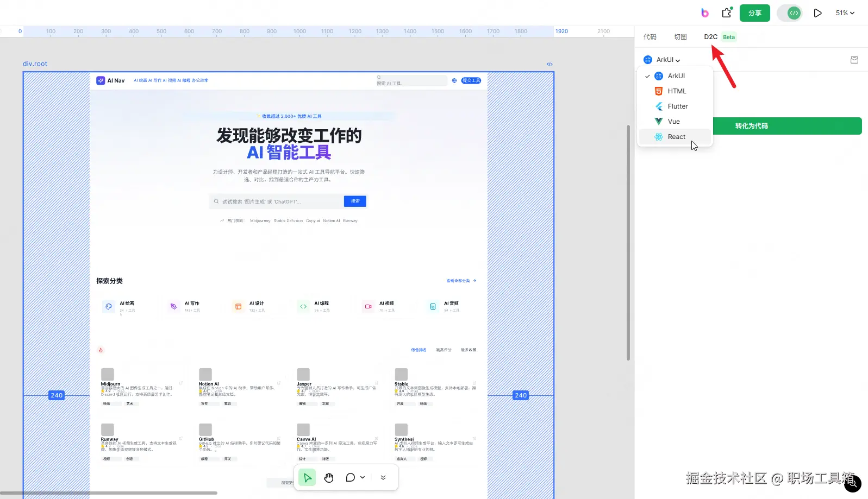Toggle the code mode switch
The width and height of the screenshot is (868, 499).
coord(790,13)
